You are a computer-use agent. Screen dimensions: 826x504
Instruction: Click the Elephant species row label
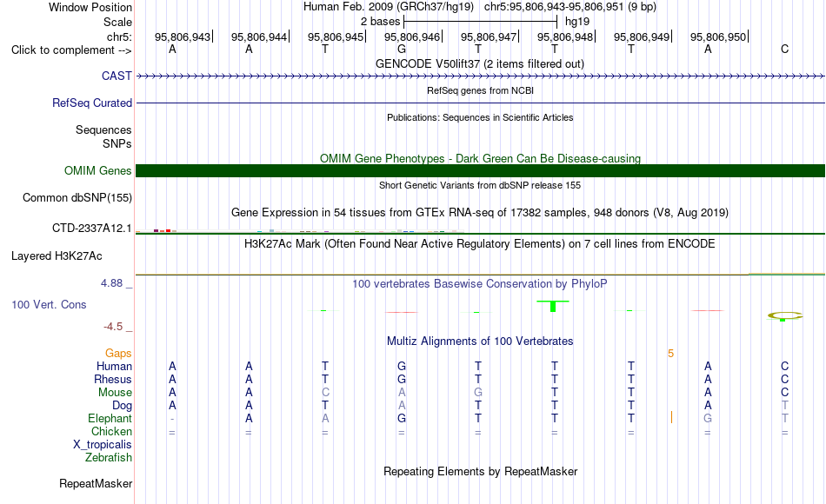[110, 418]
